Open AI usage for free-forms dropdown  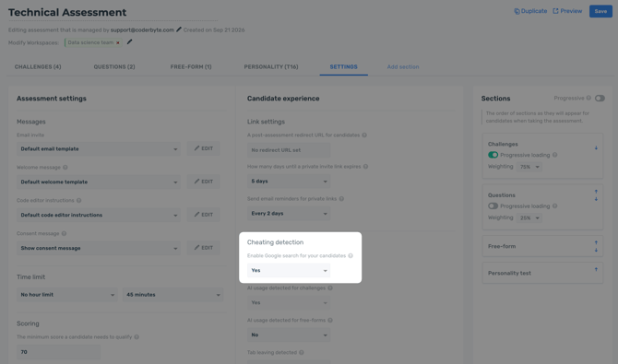point(289,335)
